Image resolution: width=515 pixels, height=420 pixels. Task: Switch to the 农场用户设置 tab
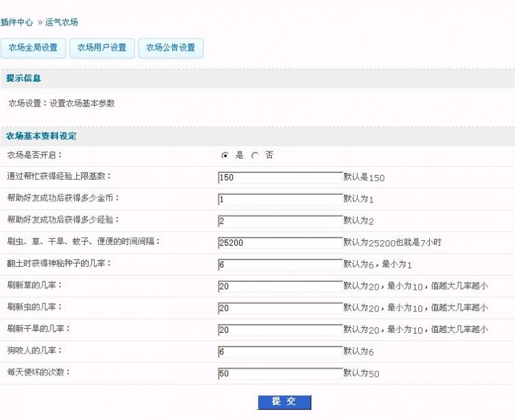pos(102,48)
